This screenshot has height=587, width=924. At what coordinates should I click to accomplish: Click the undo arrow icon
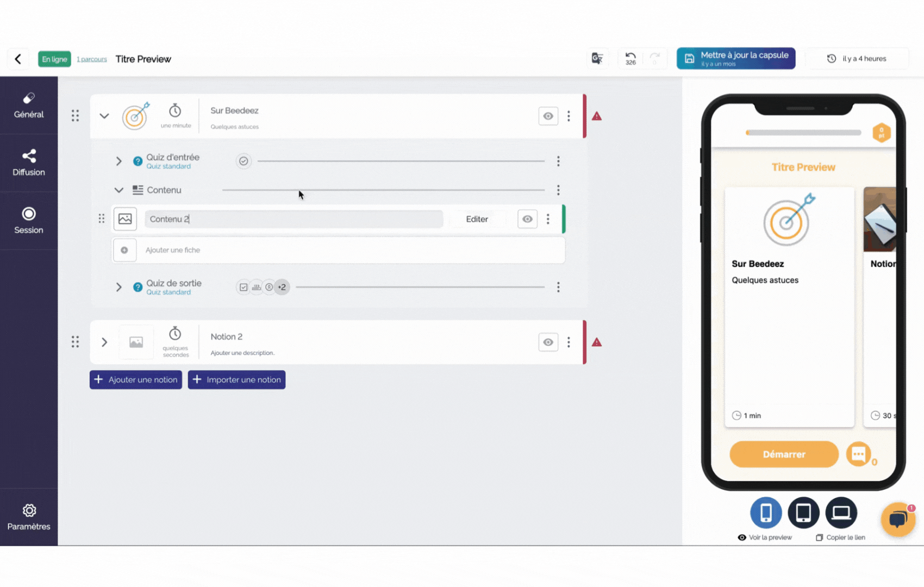[630, 57]
